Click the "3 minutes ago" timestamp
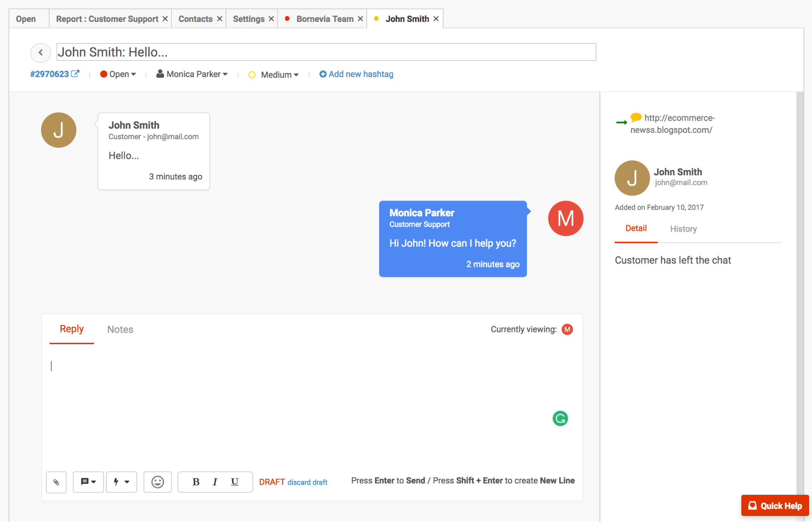This screenshot has width=812, height=522. tap(175, 177)
